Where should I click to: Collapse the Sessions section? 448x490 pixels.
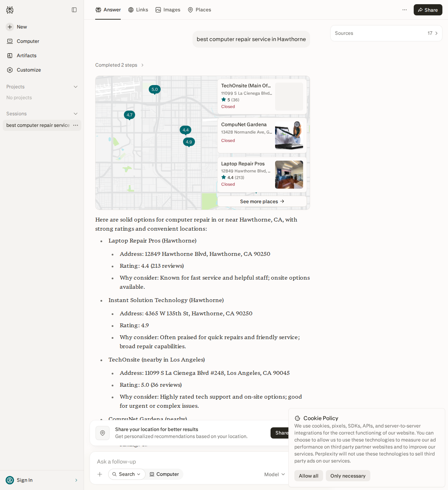tap(76, 114)
